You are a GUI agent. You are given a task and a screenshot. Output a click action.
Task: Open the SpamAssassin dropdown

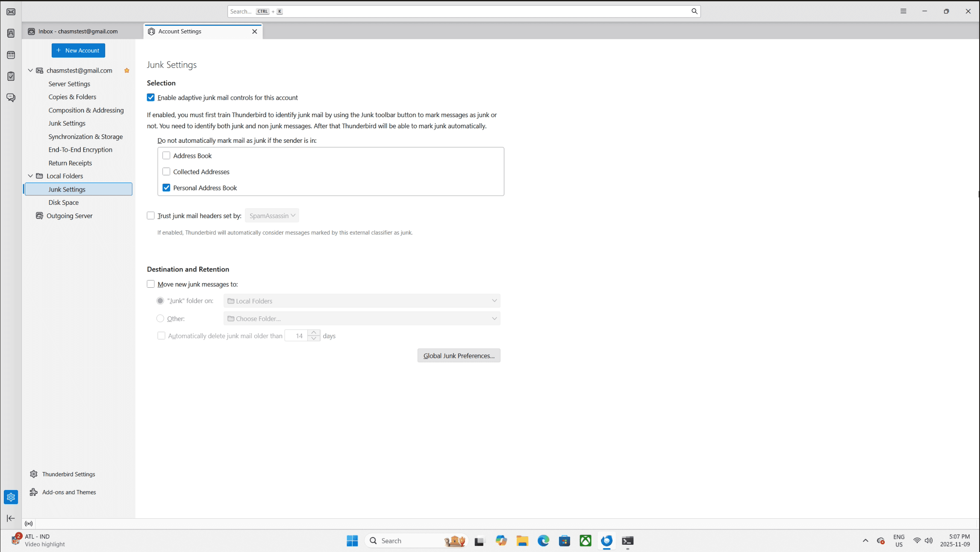click(272, 216)
